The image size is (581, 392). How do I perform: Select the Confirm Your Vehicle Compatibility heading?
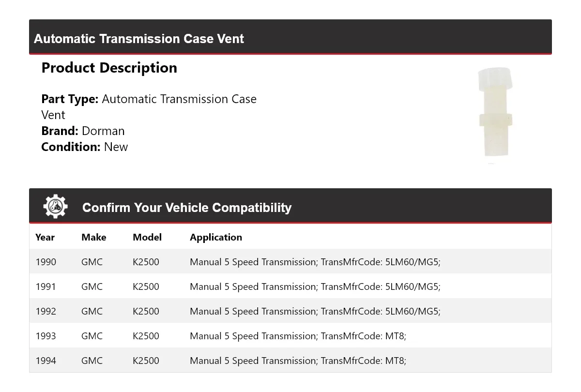[x=187, y=208]
